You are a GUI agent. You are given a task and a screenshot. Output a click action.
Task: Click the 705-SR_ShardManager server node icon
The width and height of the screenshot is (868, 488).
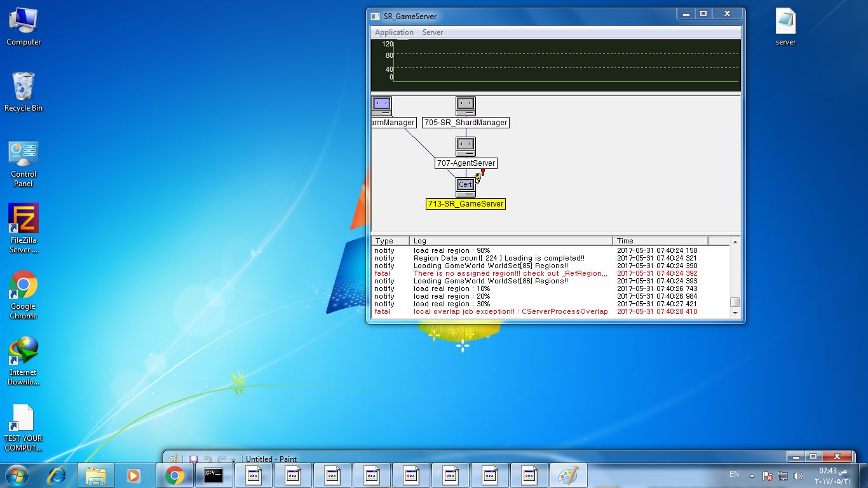pos(465,105)
